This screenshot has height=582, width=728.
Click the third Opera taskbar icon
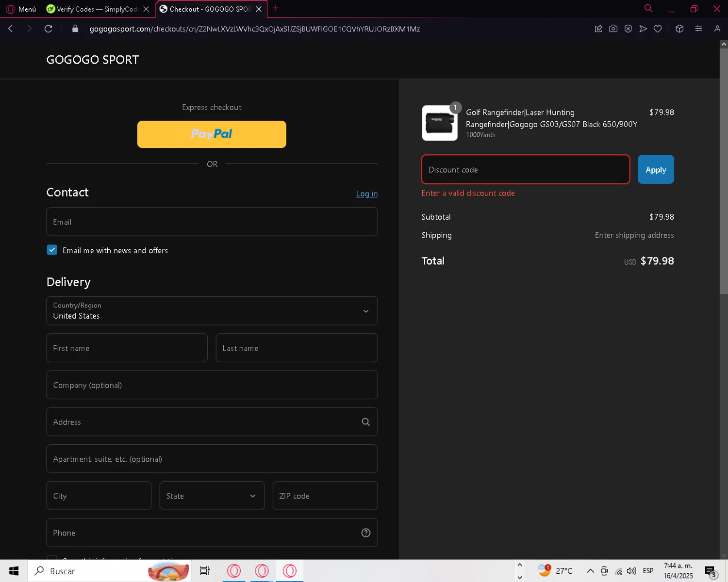click(290, 571)
